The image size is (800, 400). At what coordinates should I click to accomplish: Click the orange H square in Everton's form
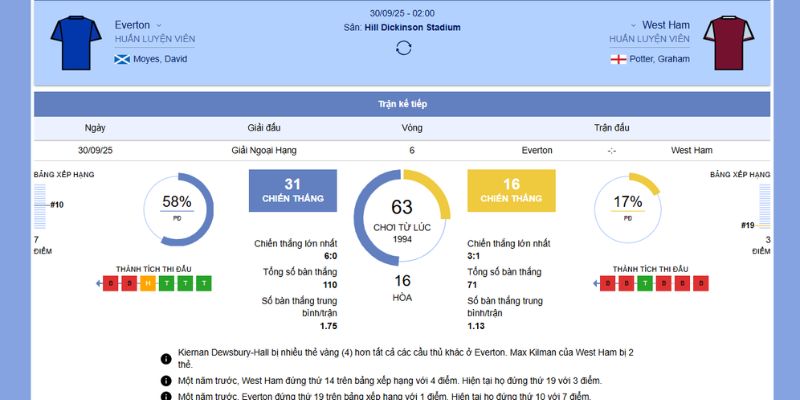[x=148, y=283]
